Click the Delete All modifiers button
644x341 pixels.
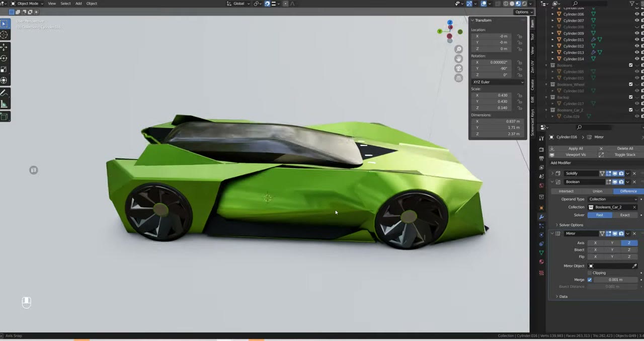tap(621, 149)
